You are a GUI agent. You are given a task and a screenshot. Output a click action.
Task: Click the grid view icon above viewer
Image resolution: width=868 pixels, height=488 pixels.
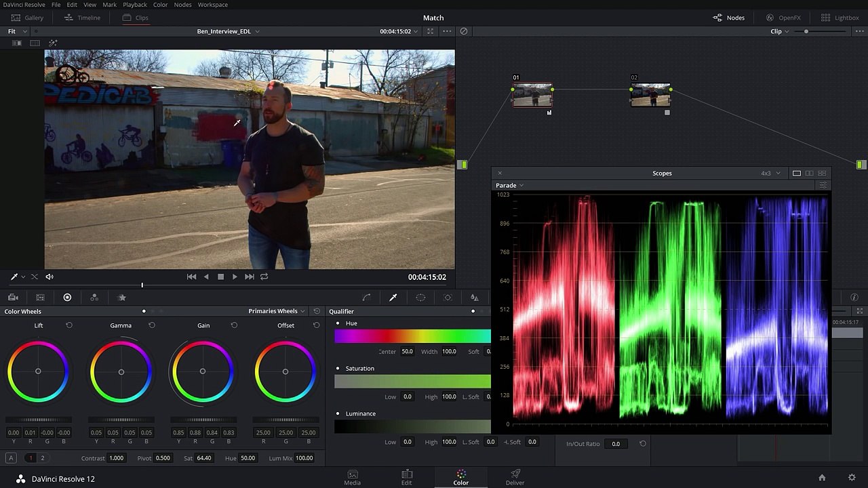(35, 43)
